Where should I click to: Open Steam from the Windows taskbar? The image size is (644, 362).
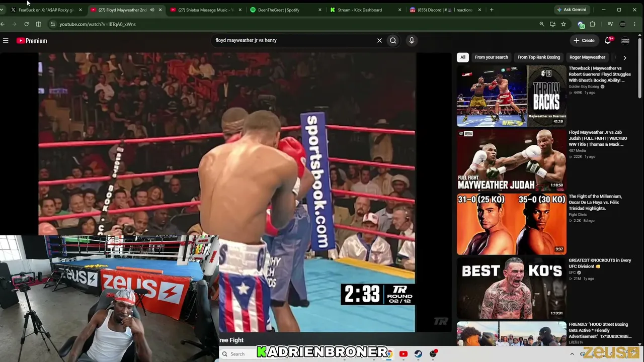(418, 354)
